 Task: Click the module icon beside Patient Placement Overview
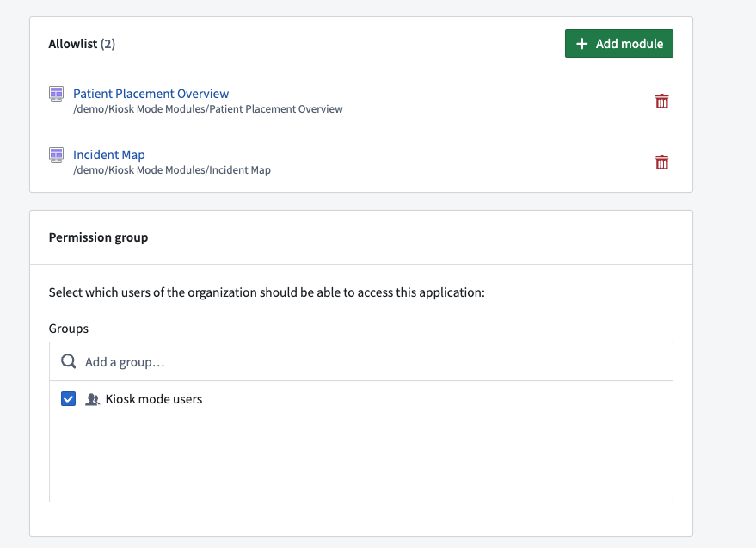point(57,94)
